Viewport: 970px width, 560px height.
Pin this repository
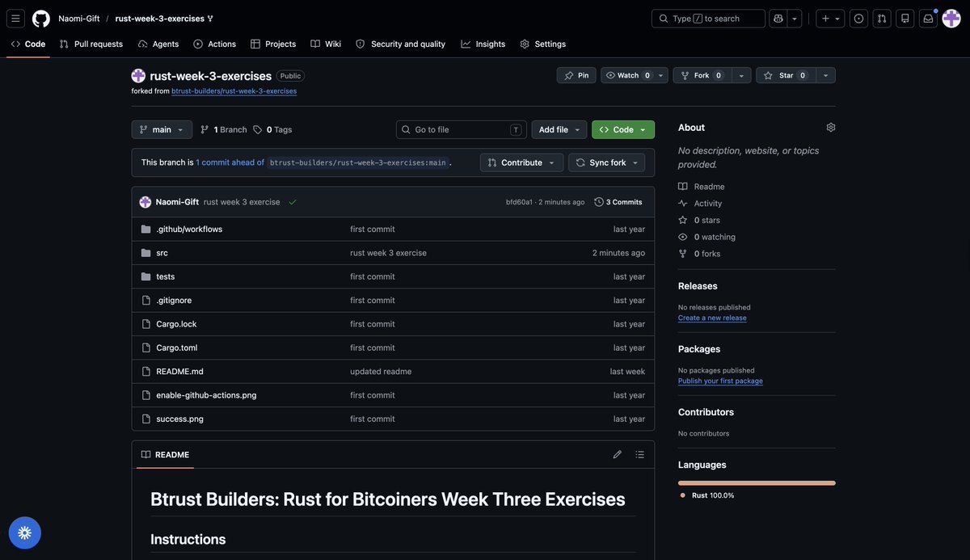[x=576, y=75]
